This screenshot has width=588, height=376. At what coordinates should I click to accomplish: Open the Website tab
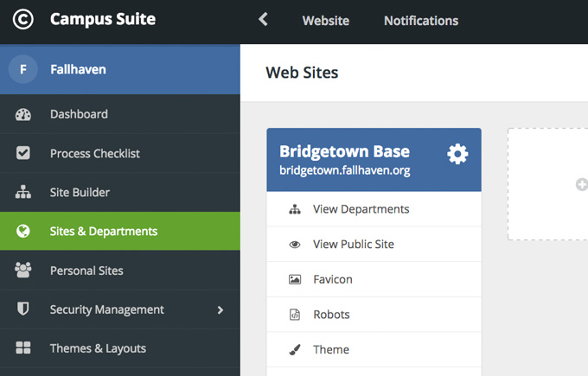(x=326, y=21)
